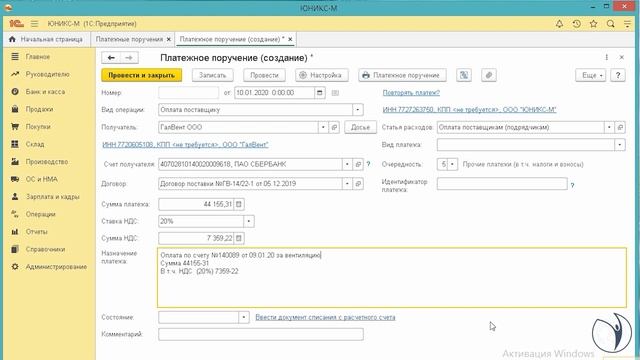Open calendar picker for the date field
Image resolution: width=640 pixels, height=360 pixels.
pyautogui.click(x=320, y=93)
